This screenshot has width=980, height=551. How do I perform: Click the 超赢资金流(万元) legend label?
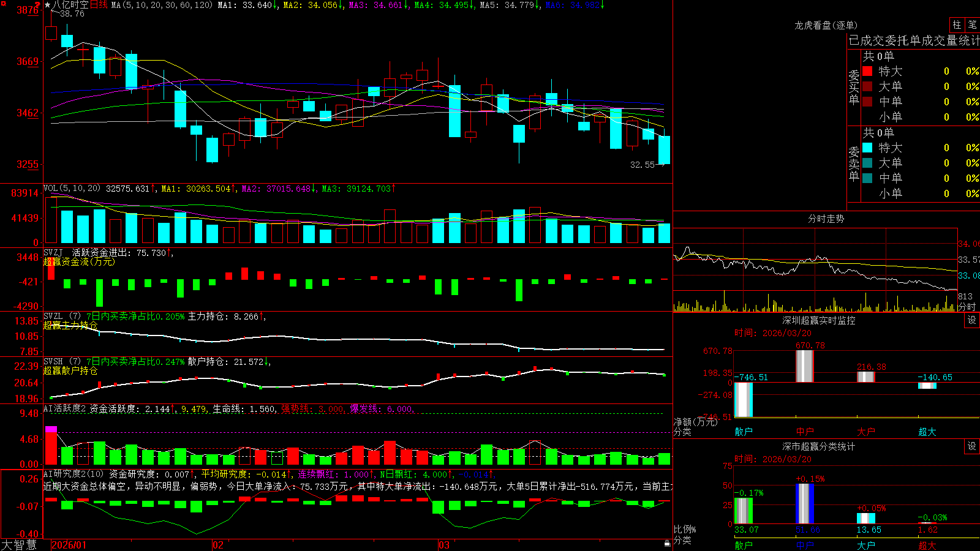(x=79, y=261)
